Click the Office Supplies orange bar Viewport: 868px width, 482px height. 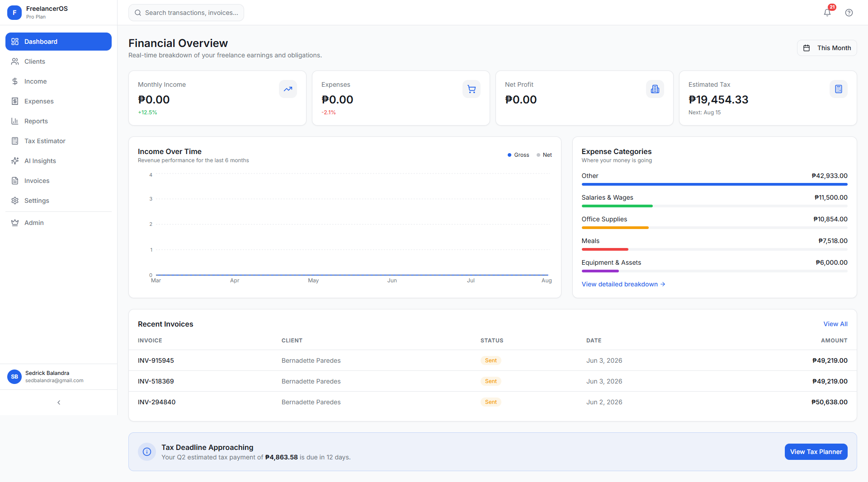(x=615, y=228)
